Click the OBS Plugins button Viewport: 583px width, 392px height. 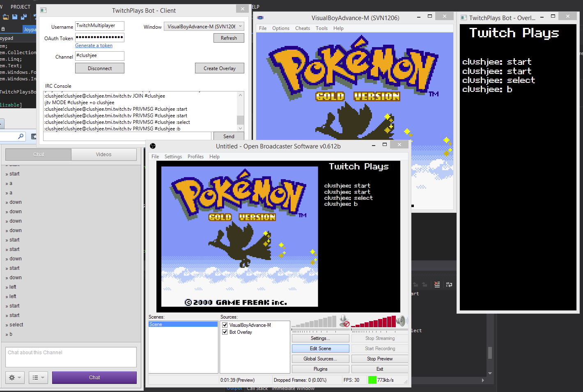320,369
